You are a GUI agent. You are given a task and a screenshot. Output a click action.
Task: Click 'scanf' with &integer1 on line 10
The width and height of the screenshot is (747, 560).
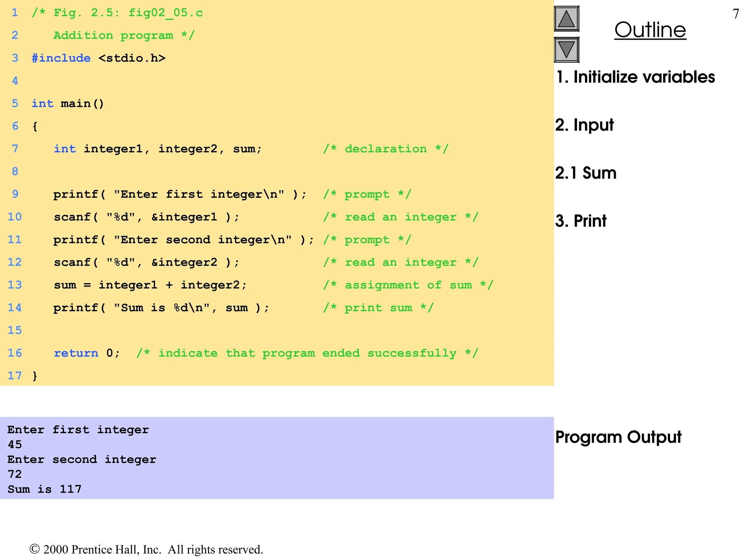(146, 217)
